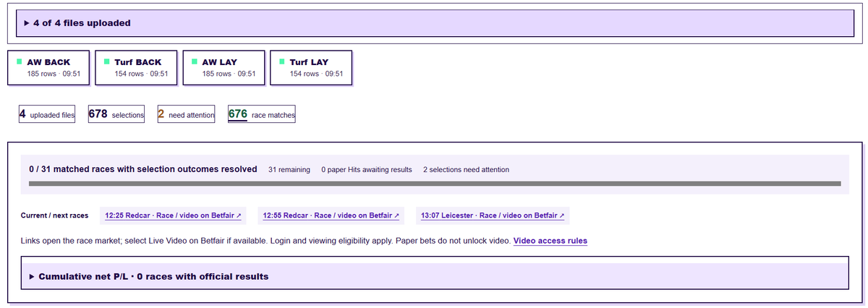Click the green status square on AW LAY
Screen dimensions: 868x308
[194, 61]
